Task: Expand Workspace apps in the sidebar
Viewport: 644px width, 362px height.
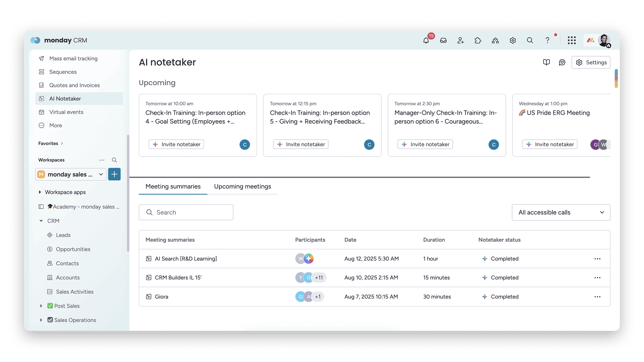Action: pyautogui.click(x=40, y=192)
